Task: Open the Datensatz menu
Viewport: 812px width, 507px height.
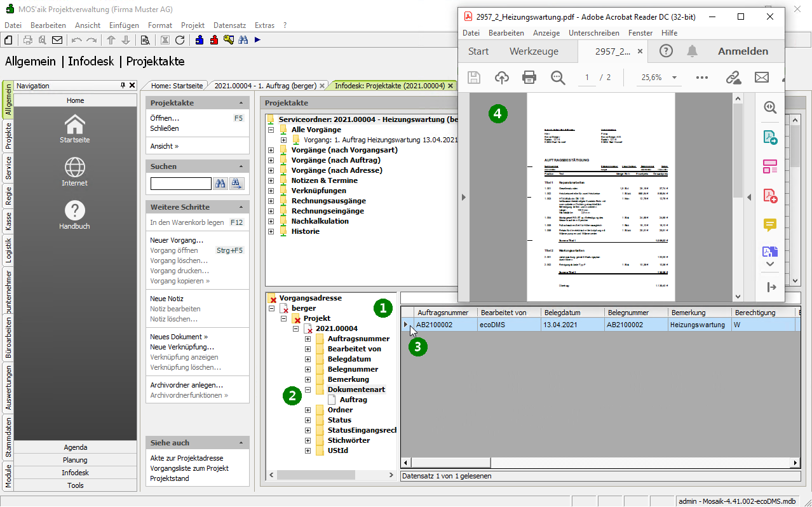Action: click(x=229, y=25)
